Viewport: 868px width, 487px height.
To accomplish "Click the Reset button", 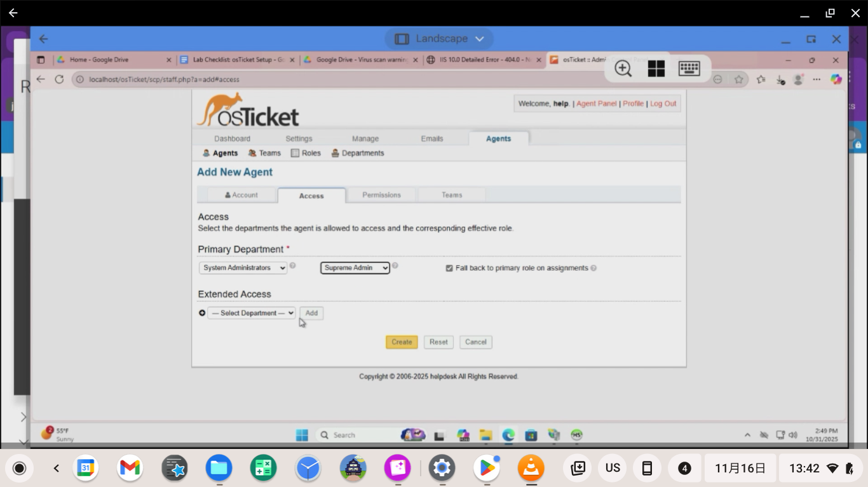I will pyautogui.click(x=438, y=342).
